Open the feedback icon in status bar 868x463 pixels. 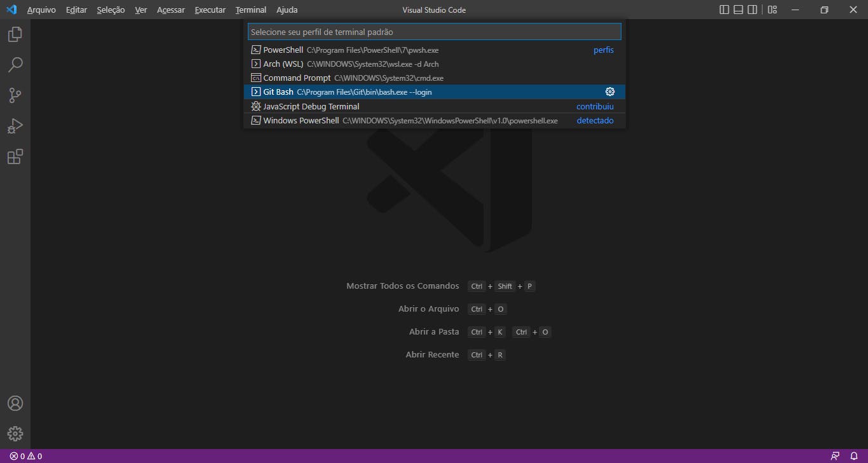click(835, 456)
